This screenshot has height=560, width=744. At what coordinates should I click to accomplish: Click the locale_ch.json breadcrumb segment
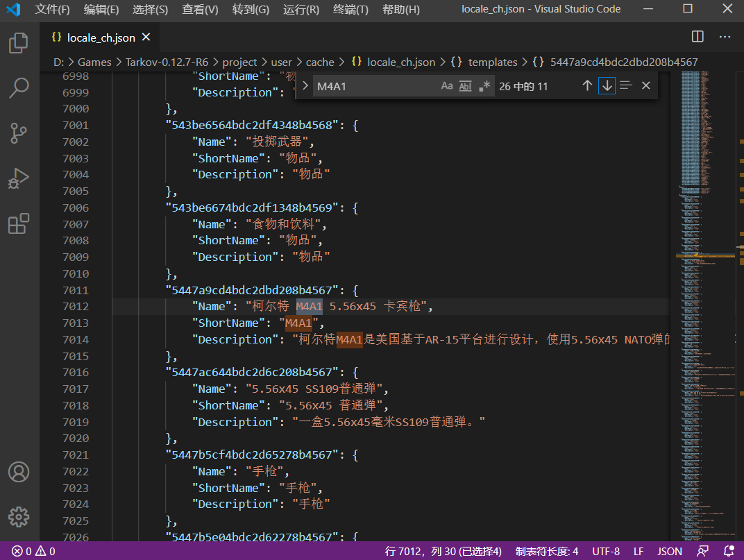pyautogui.click(x=394, y=62)
